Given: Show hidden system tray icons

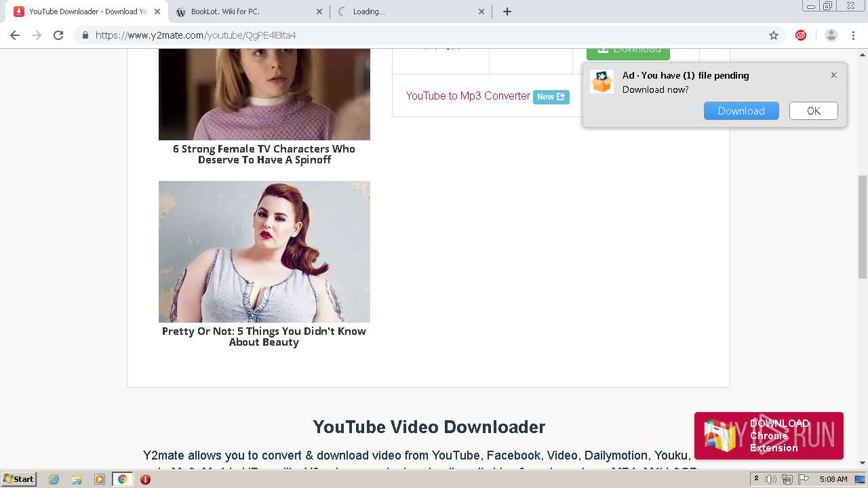Looking at the screenshot, I should 756,479.
